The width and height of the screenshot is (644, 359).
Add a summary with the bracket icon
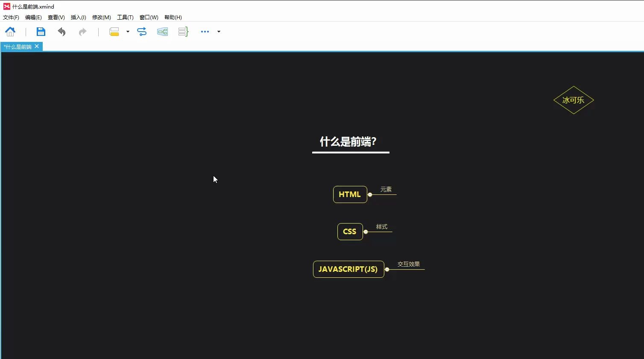point(183,32)
